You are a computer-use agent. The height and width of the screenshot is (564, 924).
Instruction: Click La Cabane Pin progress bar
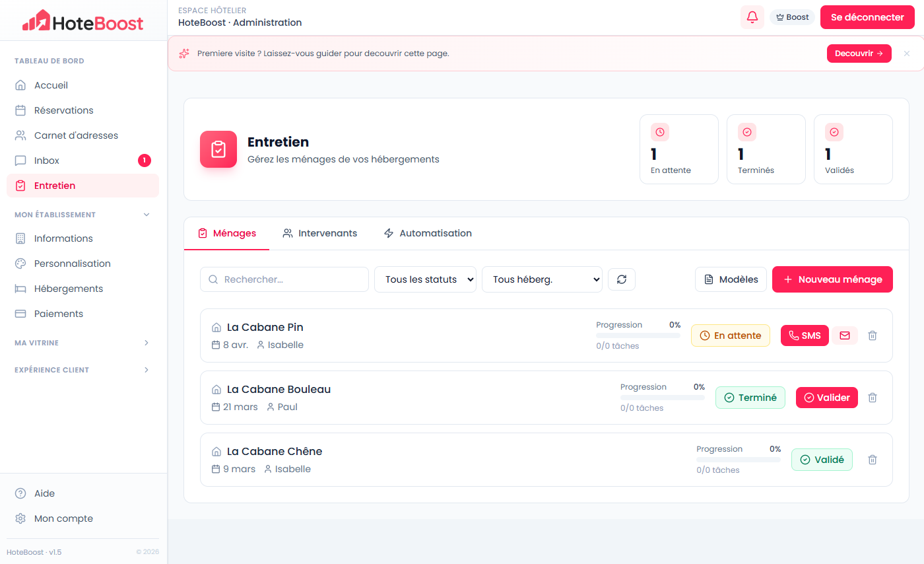(x=638, y=335)
